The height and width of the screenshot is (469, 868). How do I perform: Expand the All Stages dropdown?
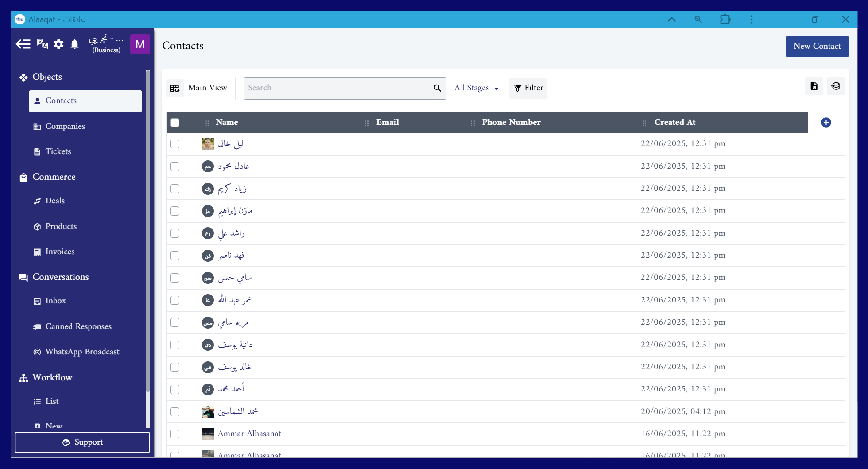pos(476,88)
